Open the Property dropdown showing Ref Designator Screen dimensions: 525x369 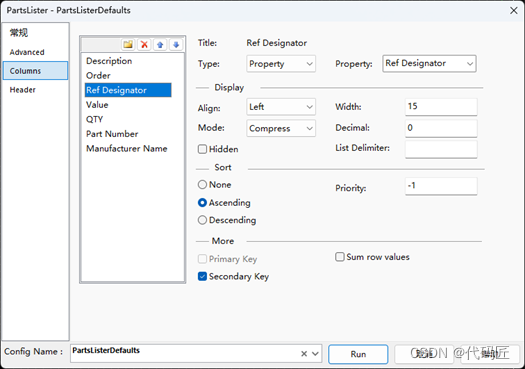429,63
